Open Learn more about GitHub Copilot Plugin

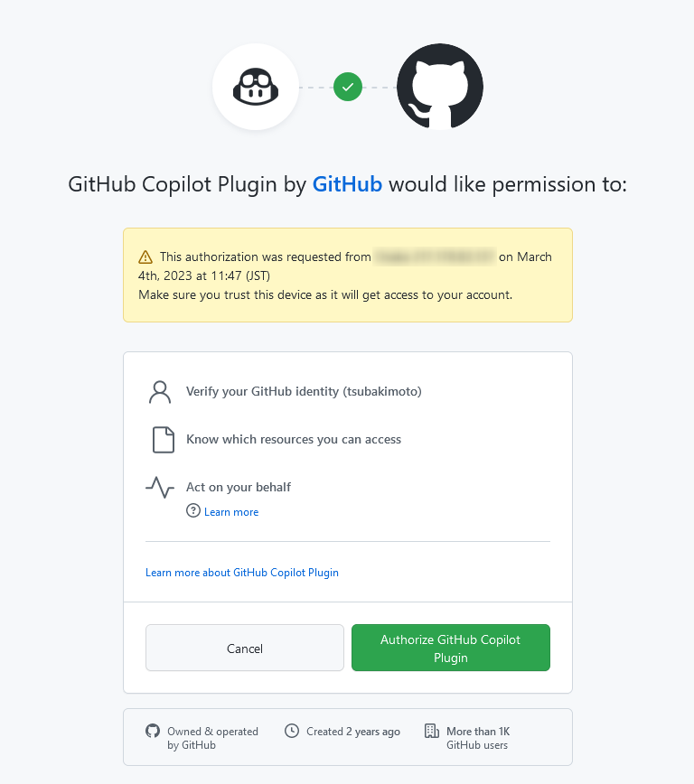(x=242, y=572)
